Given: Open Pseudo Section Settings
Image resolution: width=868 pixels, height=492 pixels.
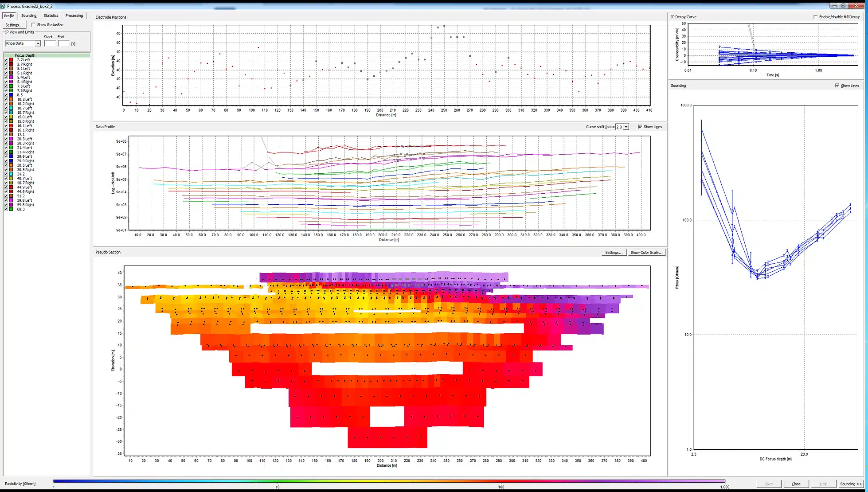Looking at the screenshot, I should (x=614, y=252).
